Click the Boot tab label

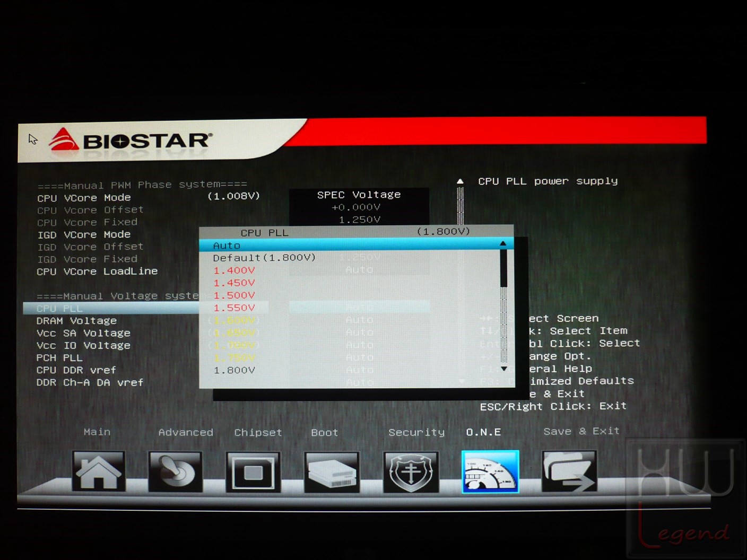(324, 433)
